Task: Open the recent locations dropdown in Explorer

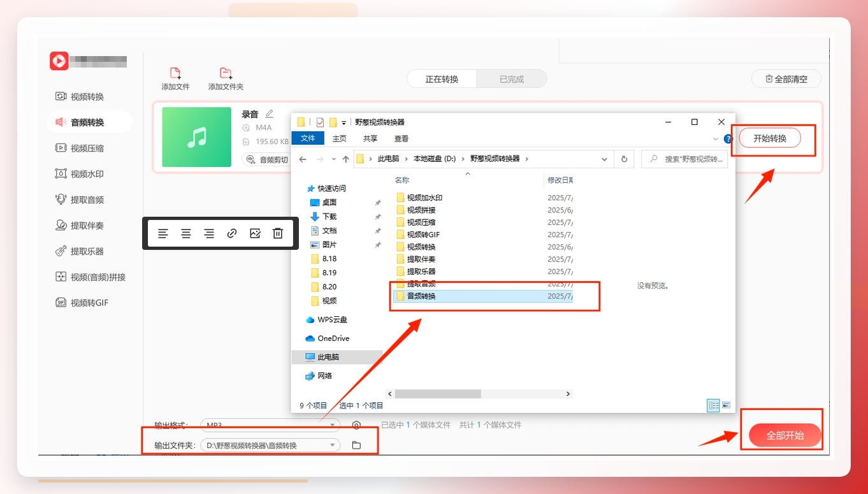Action: click(x=335, y=159)
